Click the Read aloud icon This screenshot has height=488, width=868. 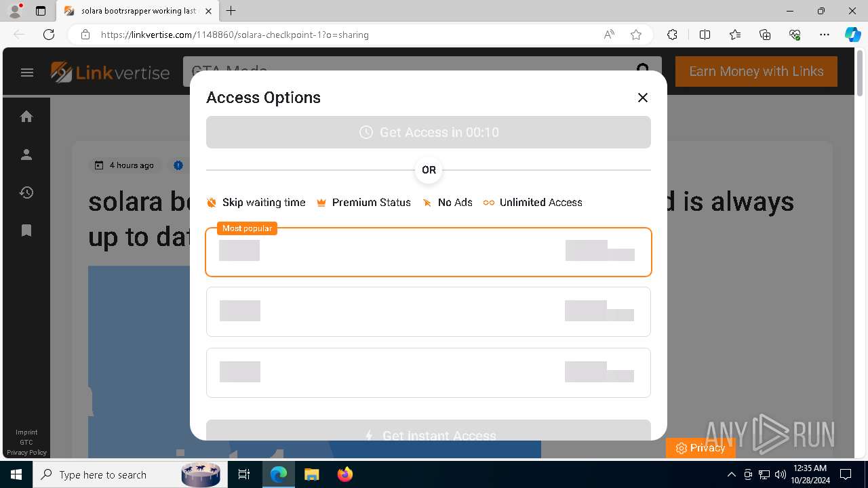coord(609,35)
